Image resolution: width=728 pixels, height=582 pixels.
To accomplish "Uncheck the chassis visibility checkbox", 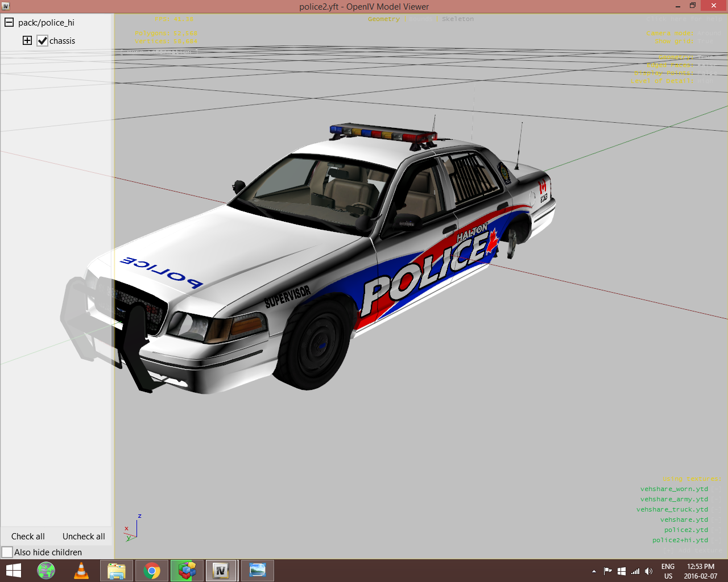I will pos(43,41).
